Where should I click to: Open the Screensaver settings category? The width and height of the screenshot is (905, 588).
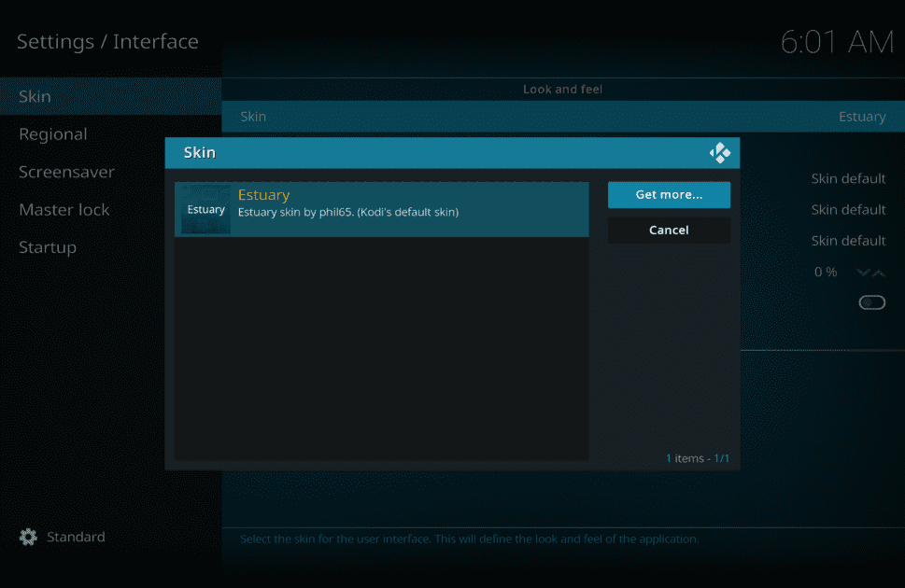pyautogui.click(x=66, y=172)
